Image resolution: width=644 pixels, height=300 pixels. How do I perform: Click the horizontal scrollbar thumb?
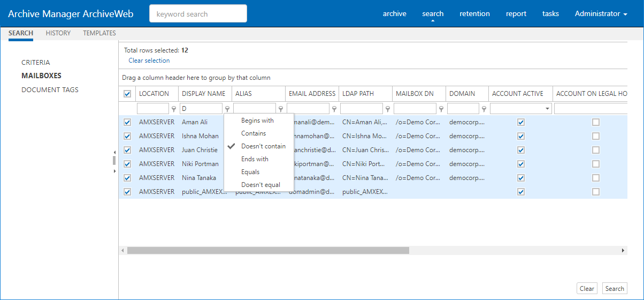[267, 250]
